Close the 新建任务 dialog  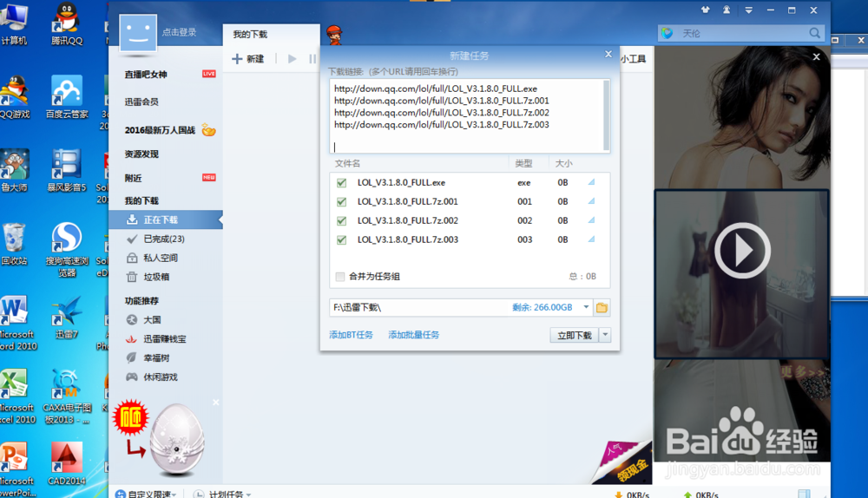608,55
